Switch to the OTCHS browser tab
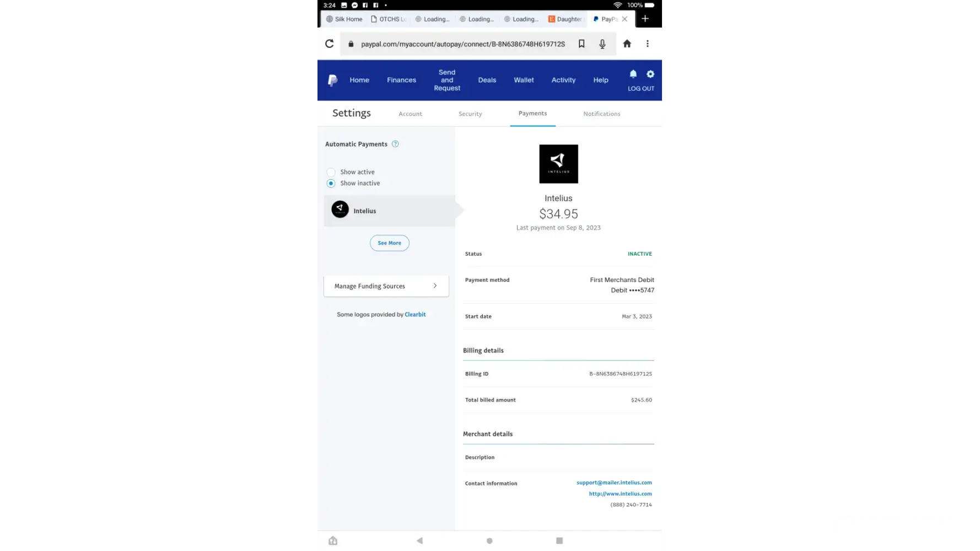 click(389, 19)
